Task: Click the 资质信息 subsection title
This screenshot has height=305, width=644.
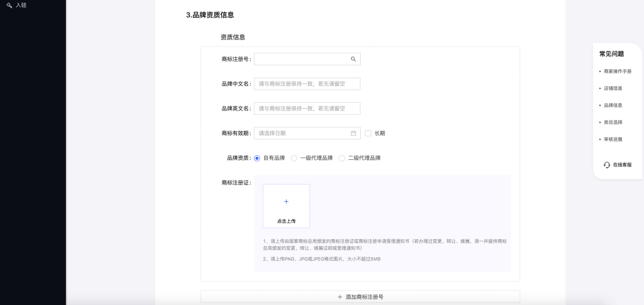Action: 233,37
